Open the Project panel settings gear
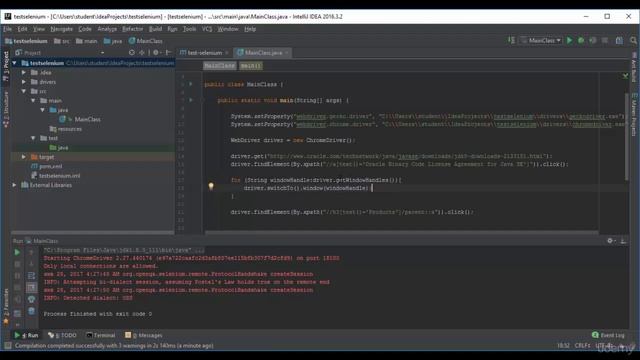 [x=156, y=53]
